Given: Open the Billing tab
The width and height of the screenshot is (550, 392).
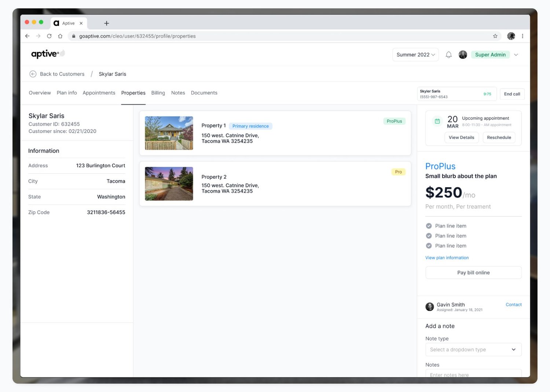Looking at the screenshot, I should 158,93.
